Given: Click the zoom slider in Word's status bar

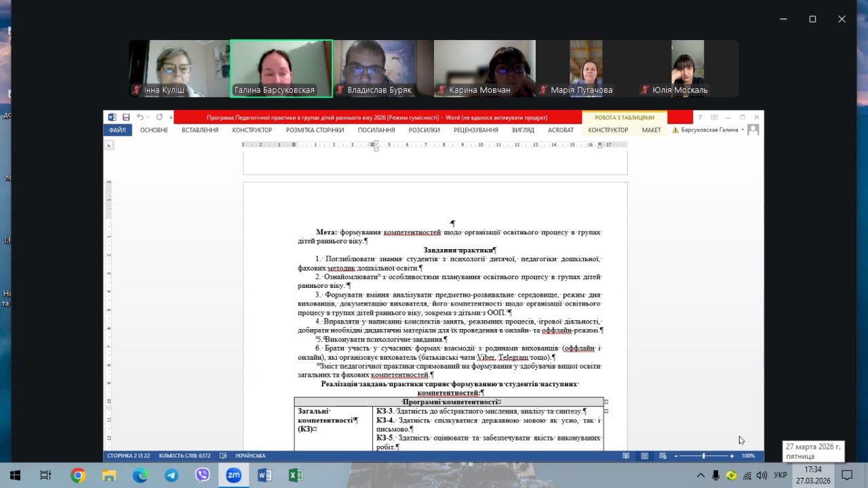Looking at the screenshot, I should coord(703,456).
